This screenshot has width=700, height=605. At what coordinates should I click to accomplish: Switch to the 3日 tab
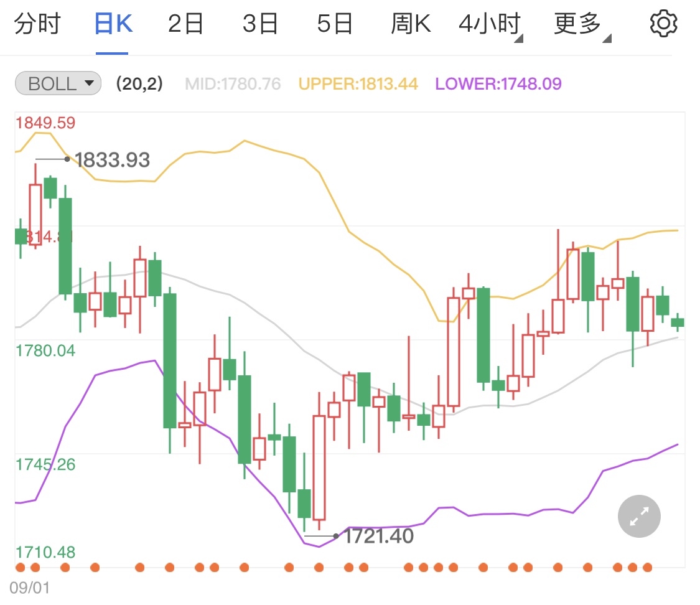click(x=260, y=24)
